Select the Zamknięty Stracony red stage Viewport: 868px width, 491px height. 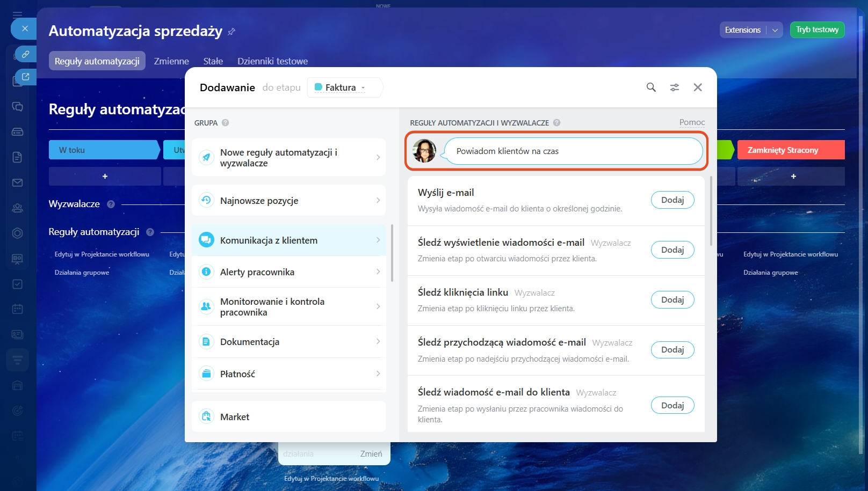(x=790, y=150)
